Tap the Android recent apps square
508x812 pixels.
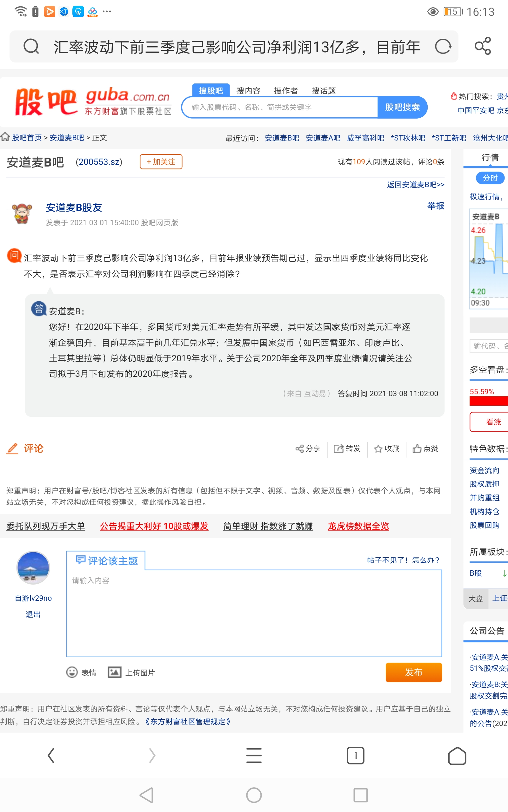(360, 795)
